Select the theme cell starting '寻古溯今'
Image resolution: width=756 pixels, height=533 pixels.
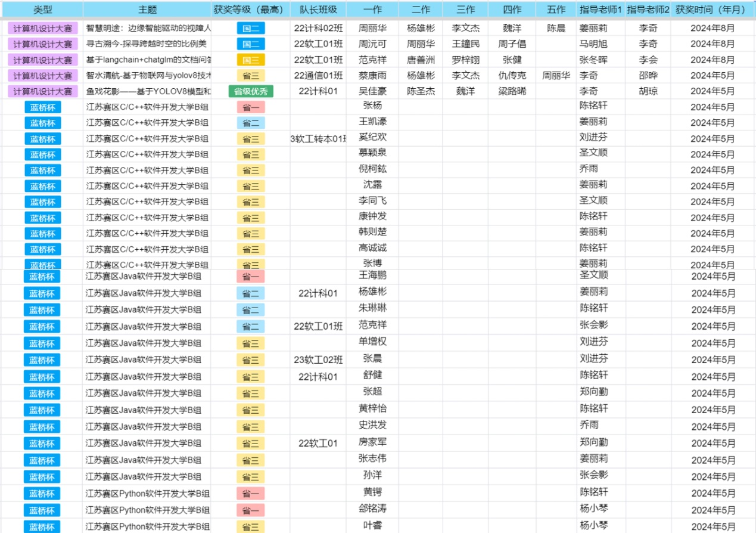point(147,44)
